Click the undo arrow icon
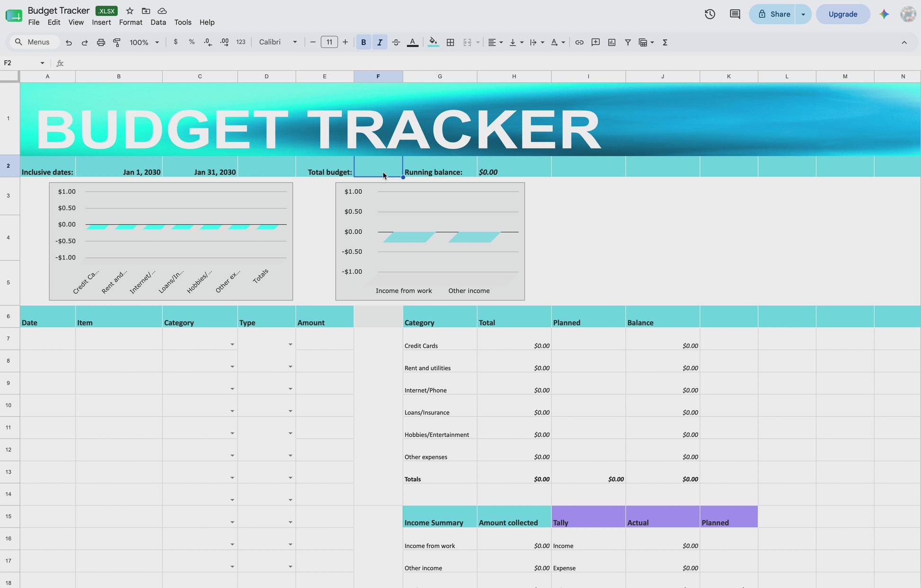Viewport: 921px width, 588px height. point(69,43)
